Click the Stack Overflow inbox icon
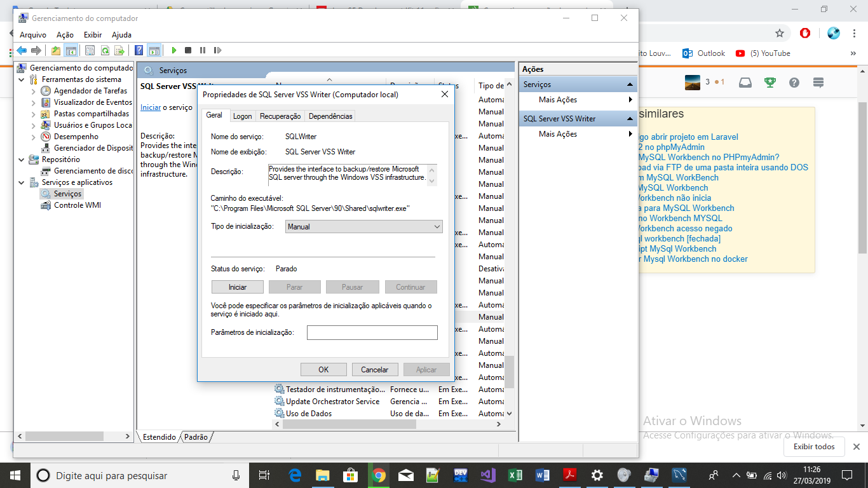This screenshot has width=868, height=488. (745, 83)
